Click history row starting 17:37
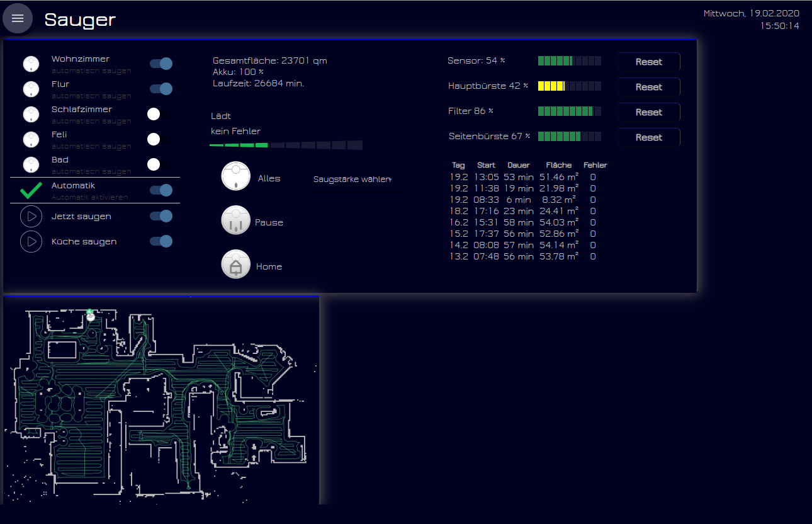812x524 pixels. (x=523, y=234)
